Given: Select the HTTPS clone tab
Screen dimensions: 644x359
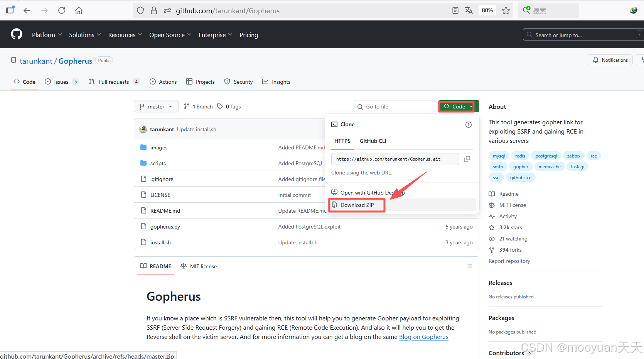Looking at the screenshot, I should [342, 141].
